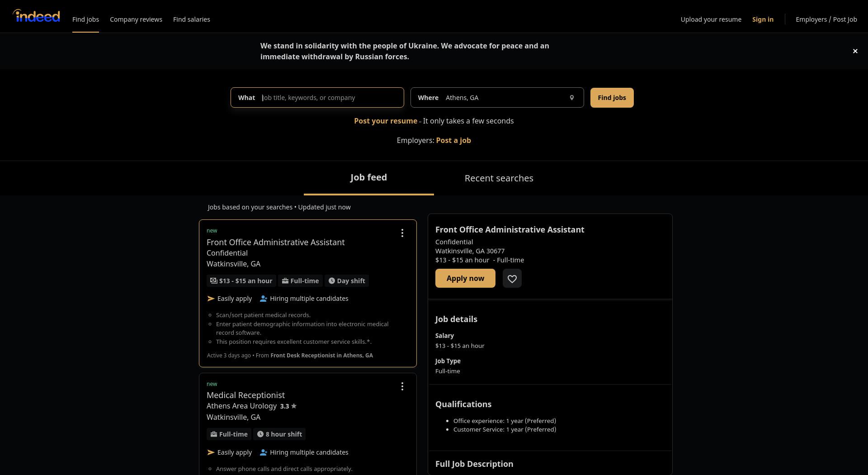Open options menu for Medical Receptionist card
Screen dimensions: 868x475
click(x=402, y=386)
